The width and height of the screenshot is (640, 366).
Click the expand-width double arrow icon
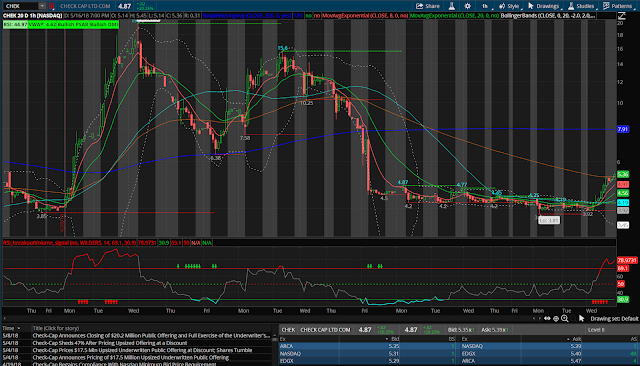[x=547, y=319]
